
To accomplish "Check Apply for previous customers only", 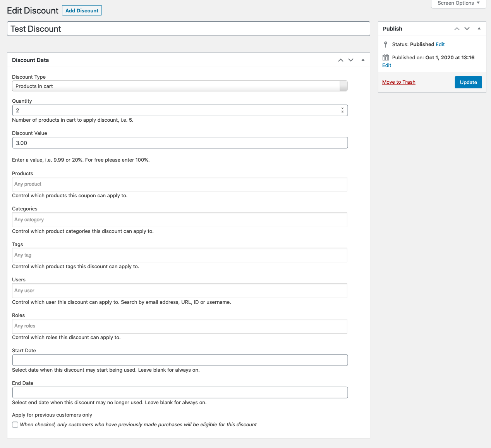I will click(15, 425).
